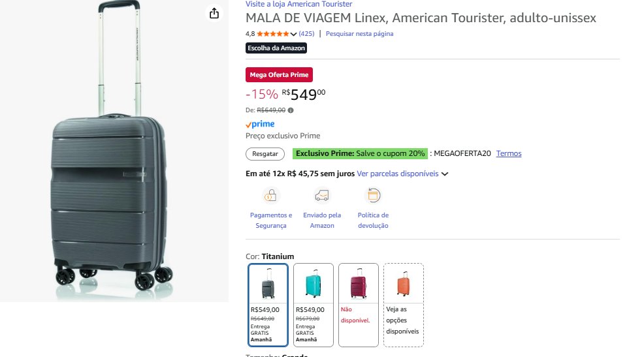Click the Política de devolução icon
The image size is (644, 357).
click(x=374, y=195)
